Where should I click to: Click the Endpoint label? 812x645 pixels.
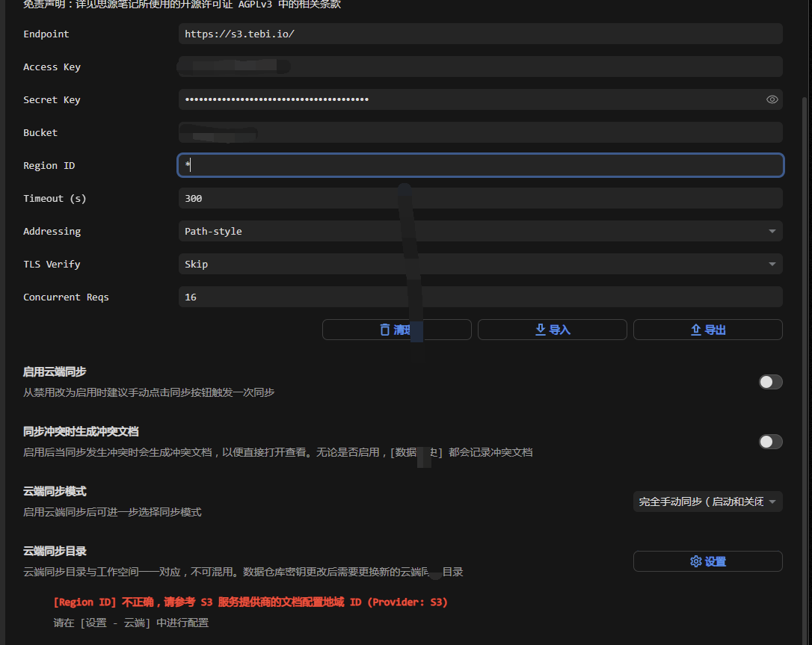point(46,34)
